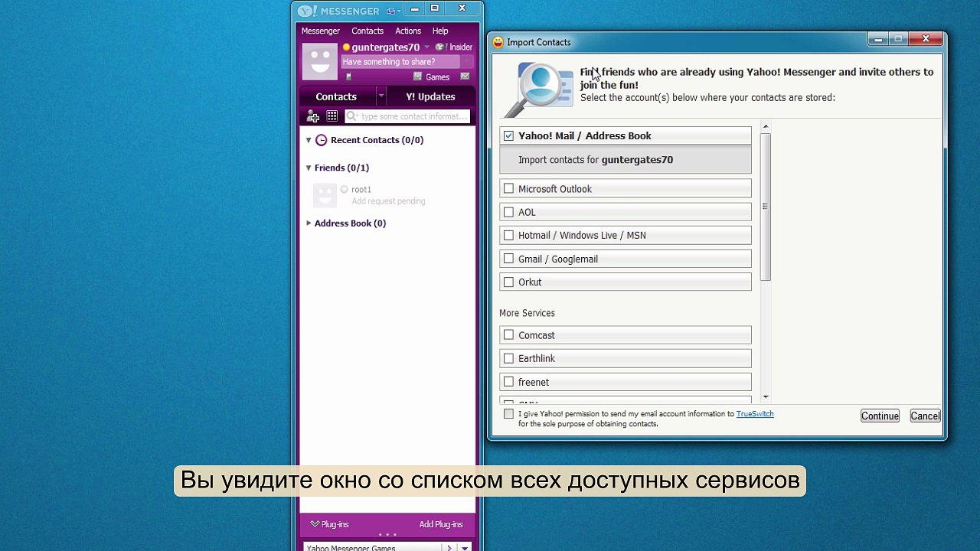Click 'Import contacts for guntergates70' text
Image resolution: width=980 pixels, height=551 pixels.
(x=596, y=160)
